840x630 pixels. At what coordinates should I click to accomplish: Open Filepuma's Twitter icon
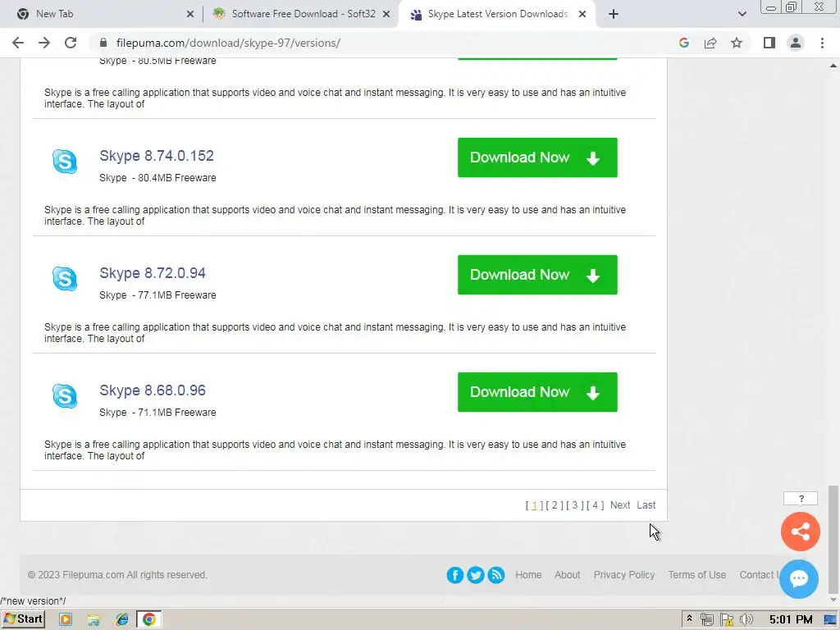point(475,575)
